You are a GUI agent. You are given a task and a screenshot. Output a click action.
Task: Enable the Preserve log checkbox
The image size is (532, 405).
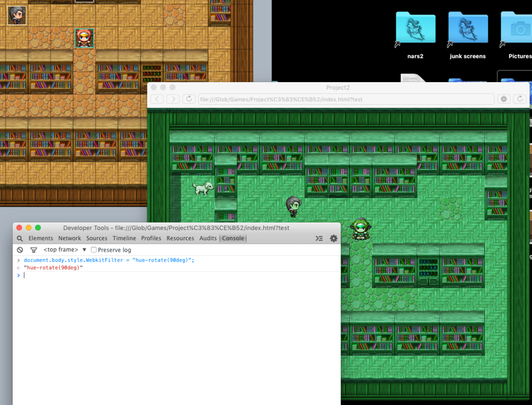(94, 250)
